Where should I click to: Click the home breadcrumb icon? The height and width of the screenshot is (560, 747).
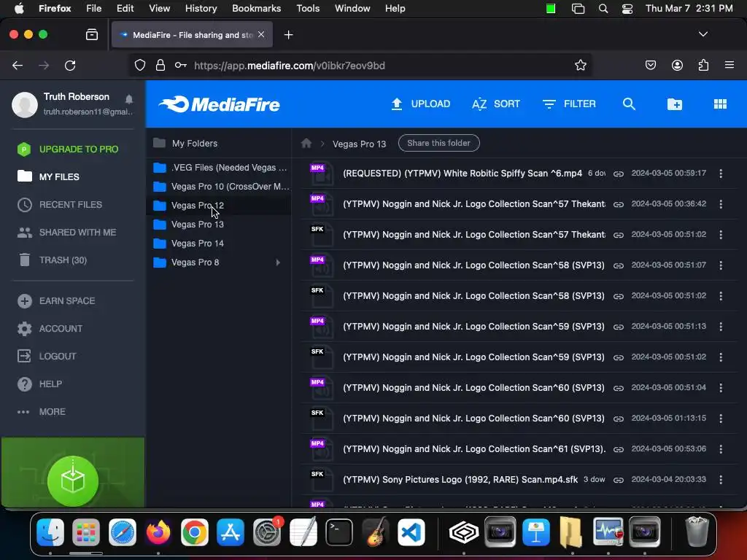pyautogui.click(x=306, y=144)
